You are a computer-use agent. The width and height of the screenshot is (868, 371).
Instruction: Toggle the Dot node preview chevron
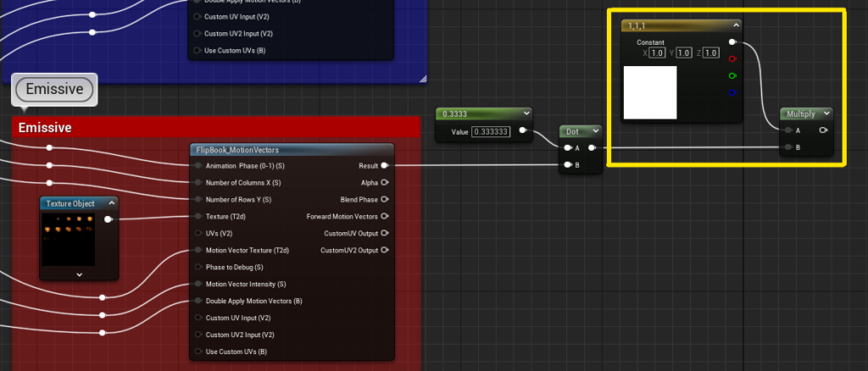(596, 131)
